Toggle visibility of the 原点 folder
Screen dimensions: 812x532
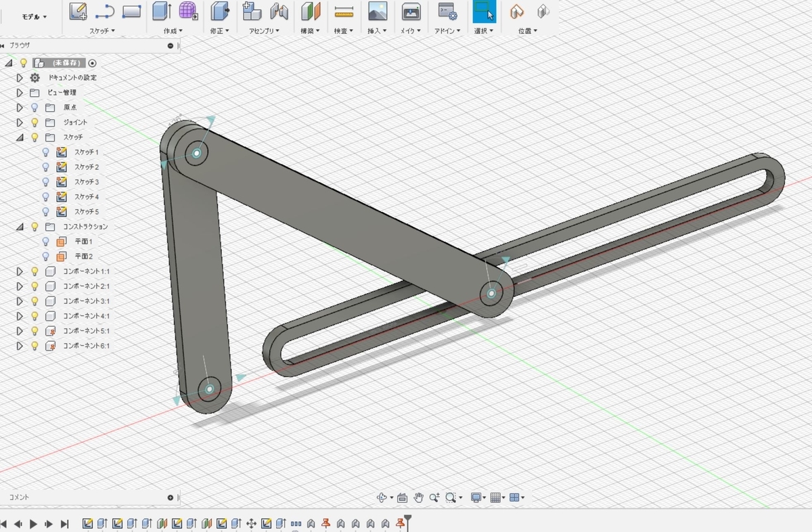coord(33,107)
